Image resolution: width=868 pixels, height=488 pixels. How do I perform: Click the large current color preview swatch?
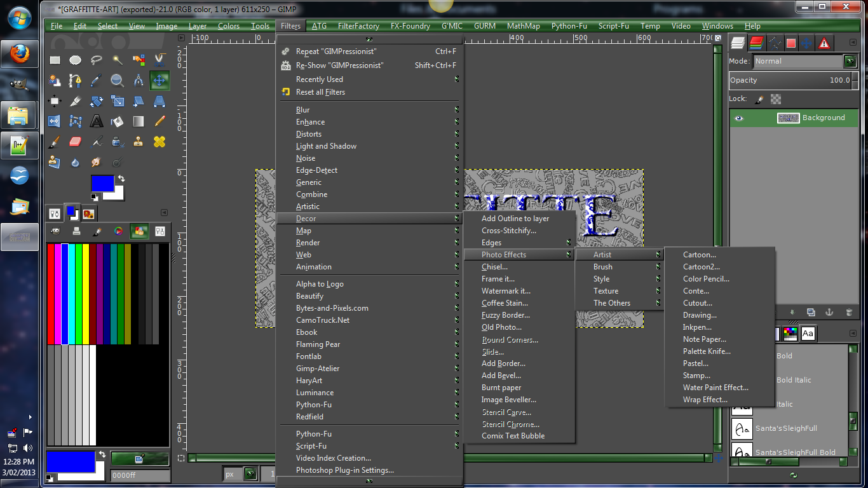(x=71, y=461)
